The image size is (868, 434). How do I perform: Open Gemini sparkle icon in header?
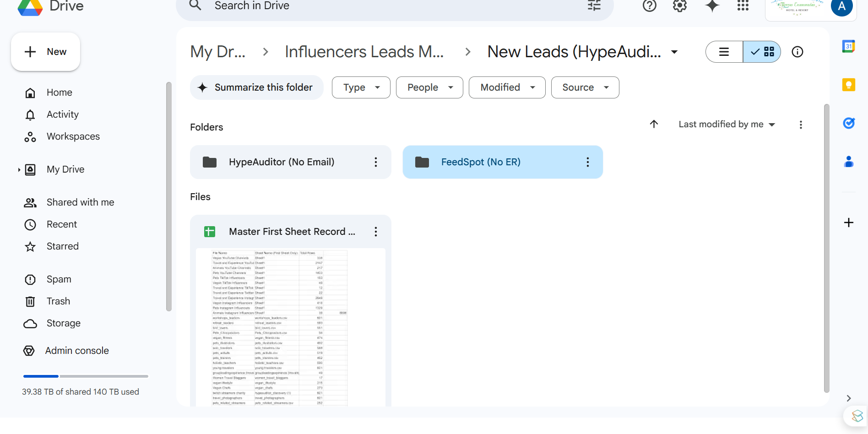[712, 6]
